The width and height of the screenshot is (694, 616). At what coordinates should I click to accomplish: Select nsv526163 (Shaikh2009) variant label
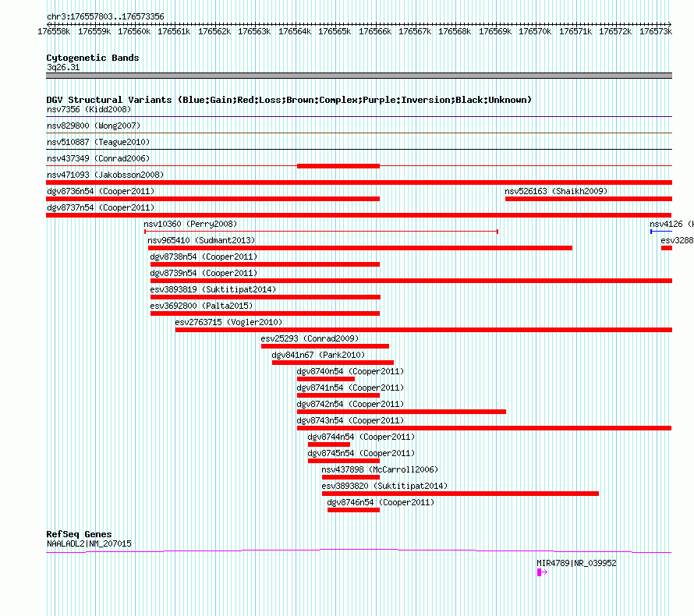coord(556,191)
